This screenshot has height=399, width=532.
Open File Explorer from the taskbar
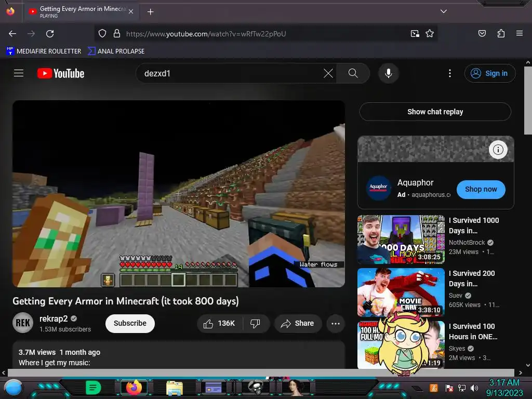(175, 388)
